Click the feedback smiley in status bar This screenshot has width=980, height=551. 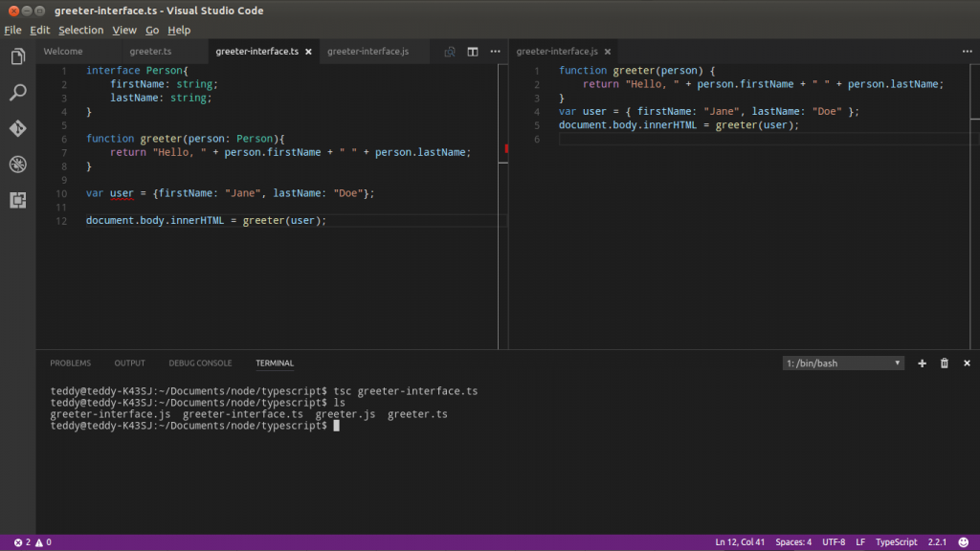[964, 542]
